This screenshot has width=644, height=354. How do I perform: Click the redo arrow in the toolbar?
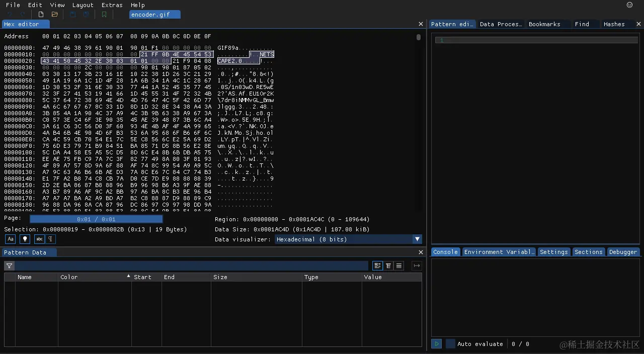[23, 15]
